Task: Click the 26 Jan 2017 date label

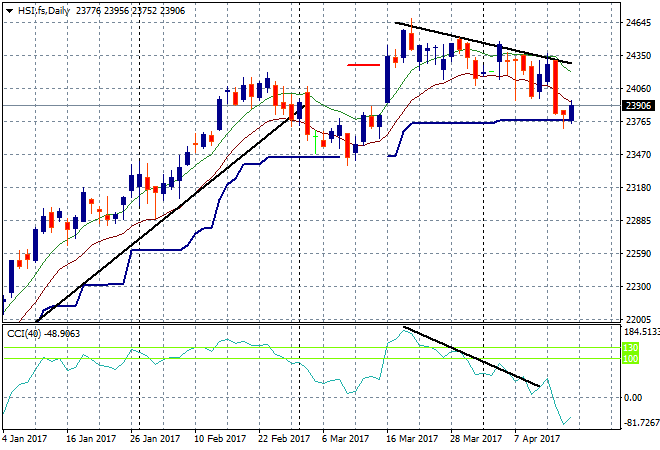Action: [154, 439]
